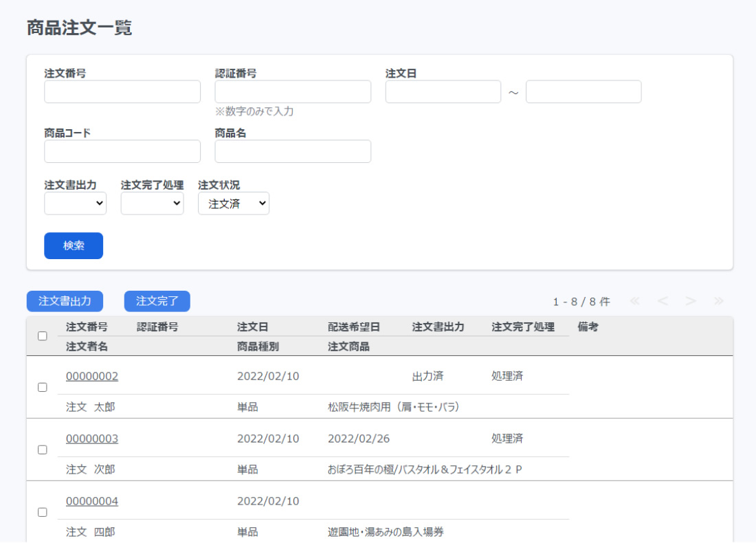Check the box for order 00000002
Viewport: 756px width, 554px height.
coord(43,388)
